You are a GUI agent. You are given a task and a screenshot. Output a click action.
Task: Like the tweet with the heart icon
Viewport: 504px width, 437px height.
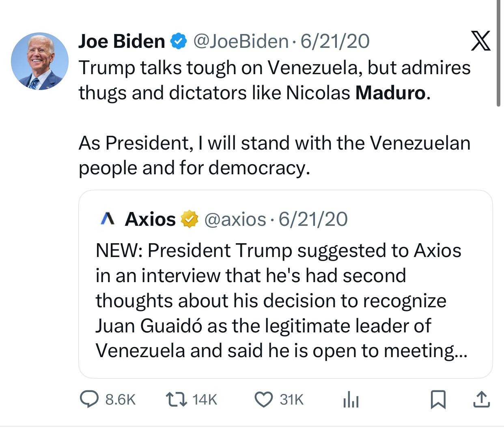click(263, 400)
